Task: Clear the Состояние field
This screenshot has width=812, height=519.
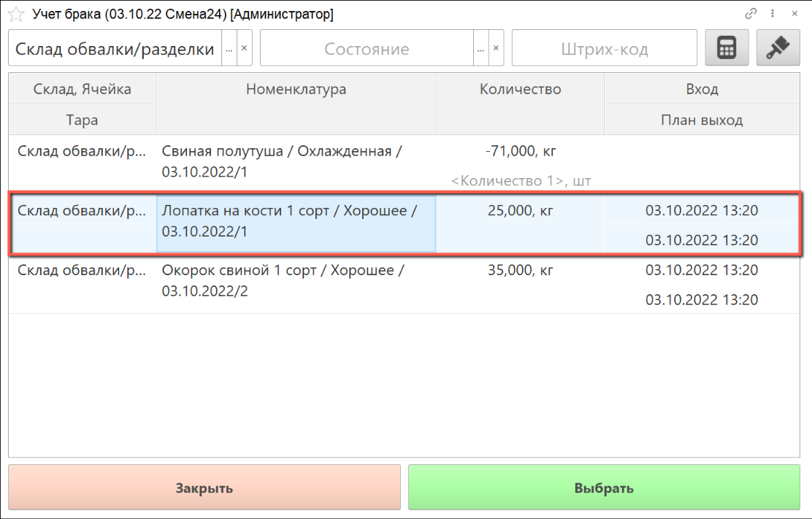Action: point(497,49)
